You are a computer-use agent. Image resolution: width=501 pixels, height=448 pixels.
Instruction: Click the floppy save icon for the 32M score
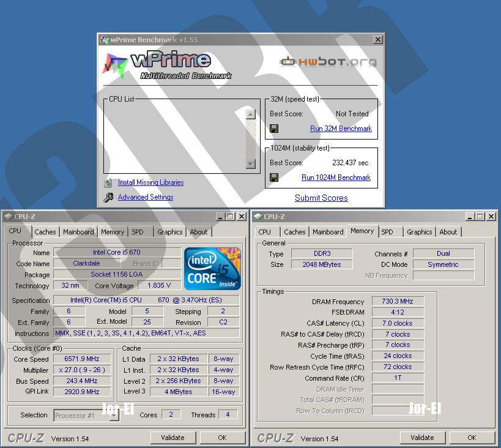[x=274, y=129]
